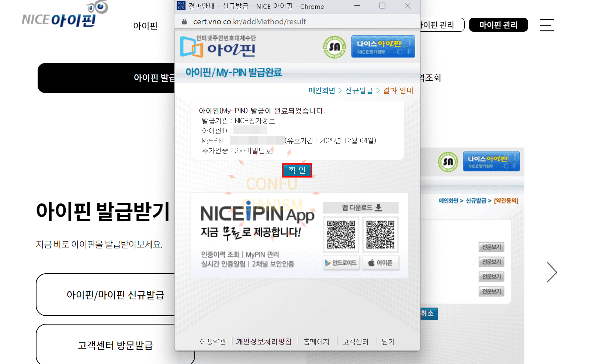This screenshot has height=364, width=607.
Task: Open the 아이핀 menu on main page
Action: 145,26
